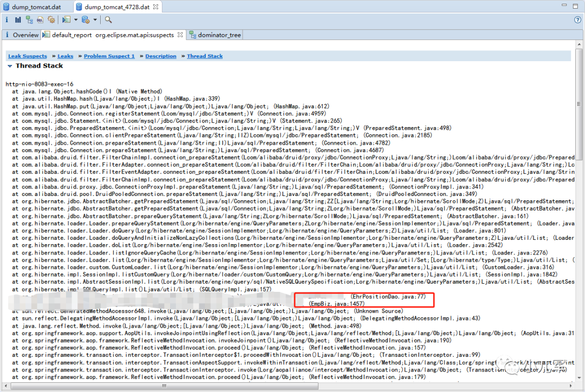The width and height of the screenshot is (585, 392).
Task: Open the Overview tab
Action: pyautogui.click(x=24, y=34)
